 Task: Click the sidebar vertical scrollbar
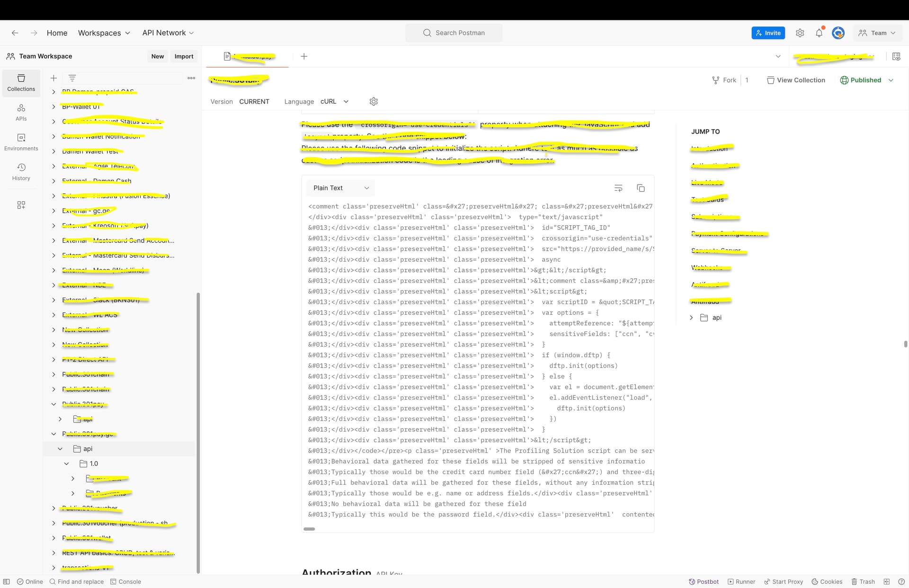pos(198,432)
